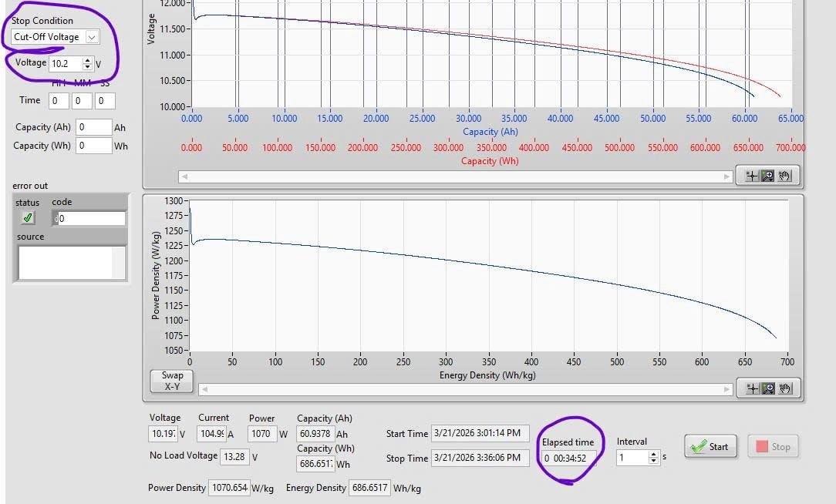Click the error out status checkmark indicator

coord(29,218)
